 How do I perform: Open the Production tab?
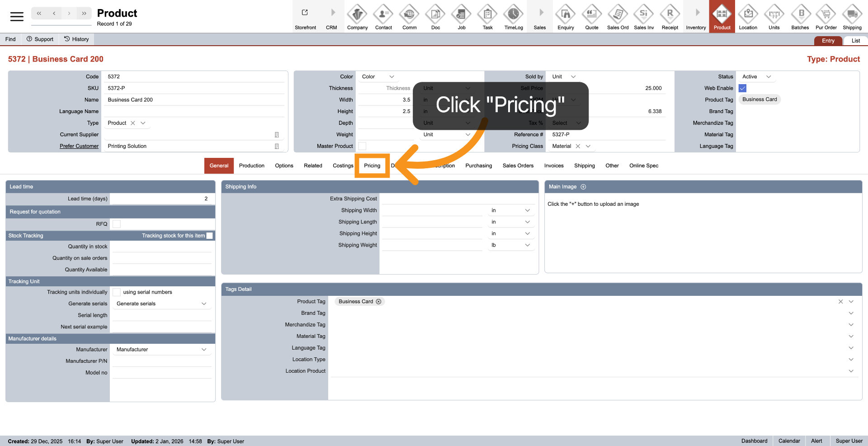251,166
